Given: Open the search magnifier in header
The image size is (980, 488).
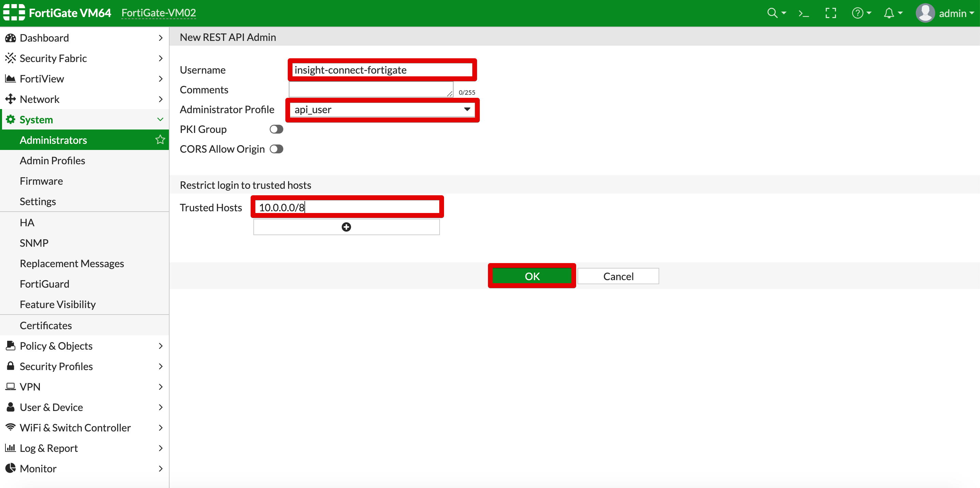Looking at the screenshot, I should coord(772,13).
